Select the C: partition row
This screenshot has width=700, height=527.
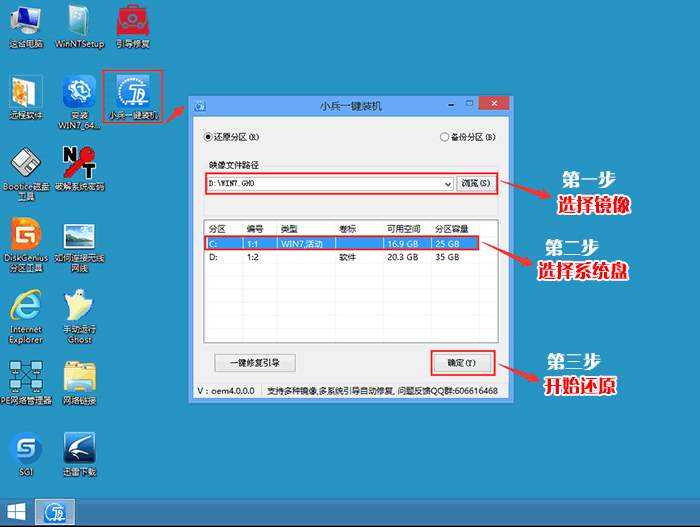click(342, 243)
